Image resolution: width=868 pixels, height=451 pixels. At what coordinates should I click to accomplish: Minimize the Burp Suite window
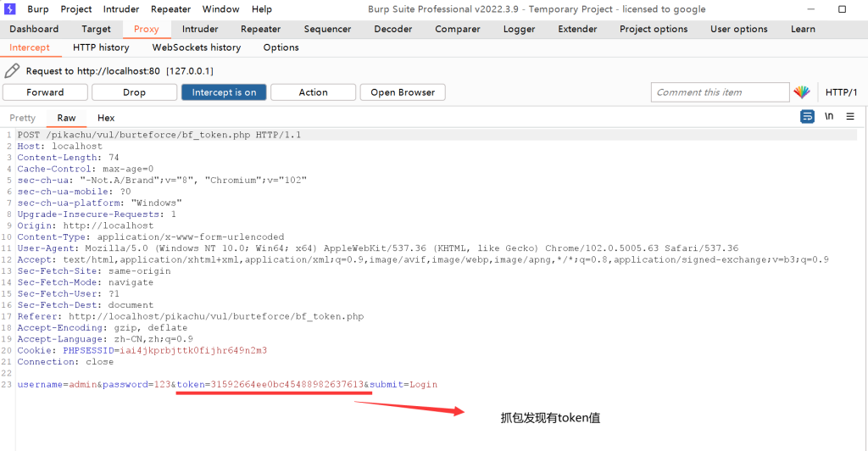click(811, 9)
